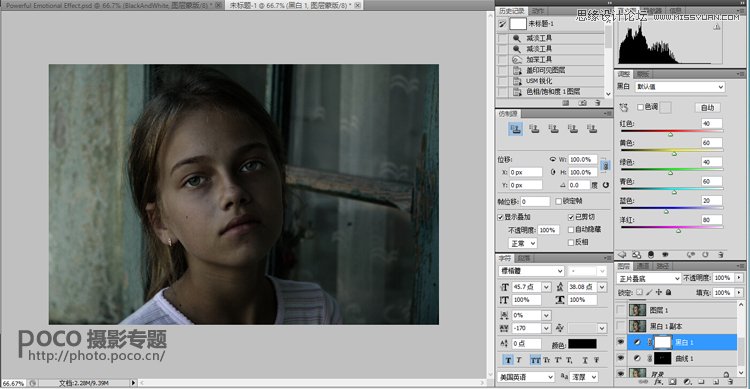The width and height of the screenshot is (750, 389).
Task: Click the reset adjustment circular arrow icon
Action: coord(705,255)
